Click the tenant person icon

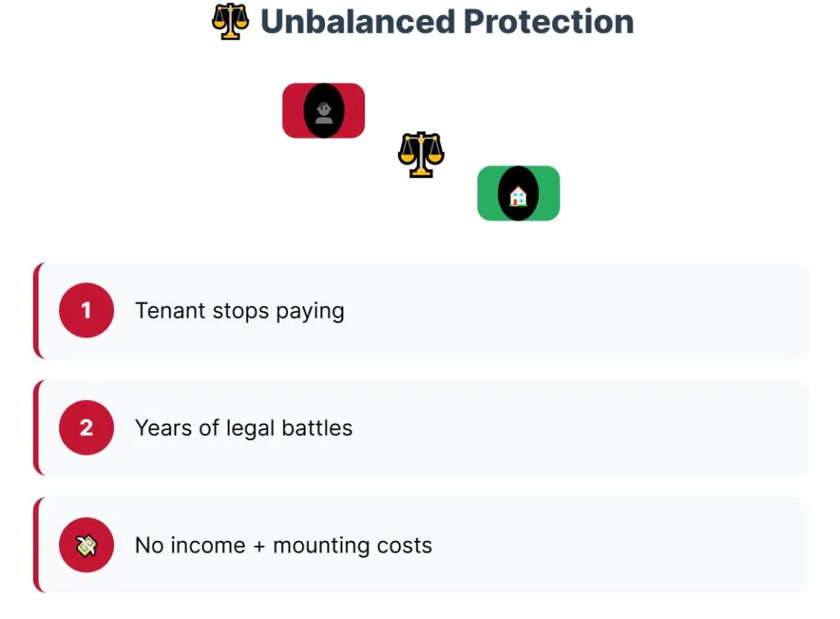(x=323, y=111)
